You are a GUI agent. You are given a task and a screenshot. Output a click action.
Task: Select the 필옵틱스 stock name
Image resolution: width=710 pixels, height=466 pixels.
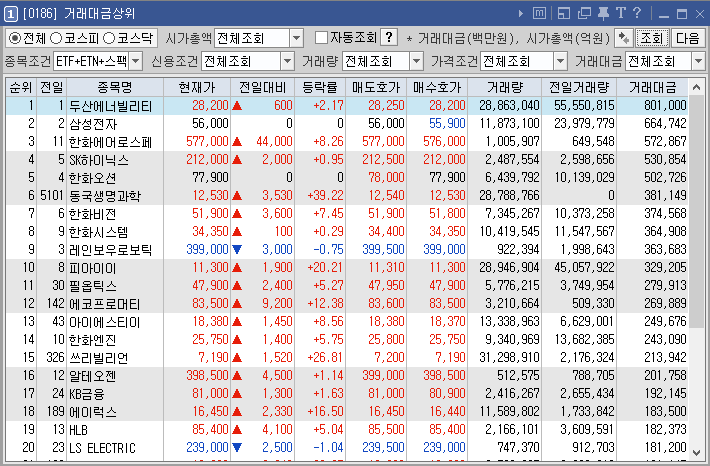tap(93, 286)
